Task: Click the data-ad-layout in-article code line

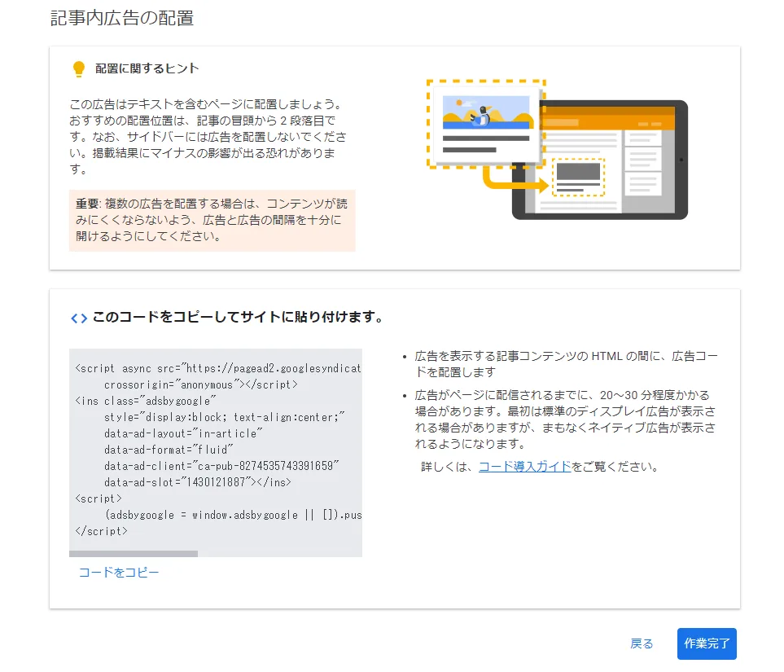Action: click(183, 433)
